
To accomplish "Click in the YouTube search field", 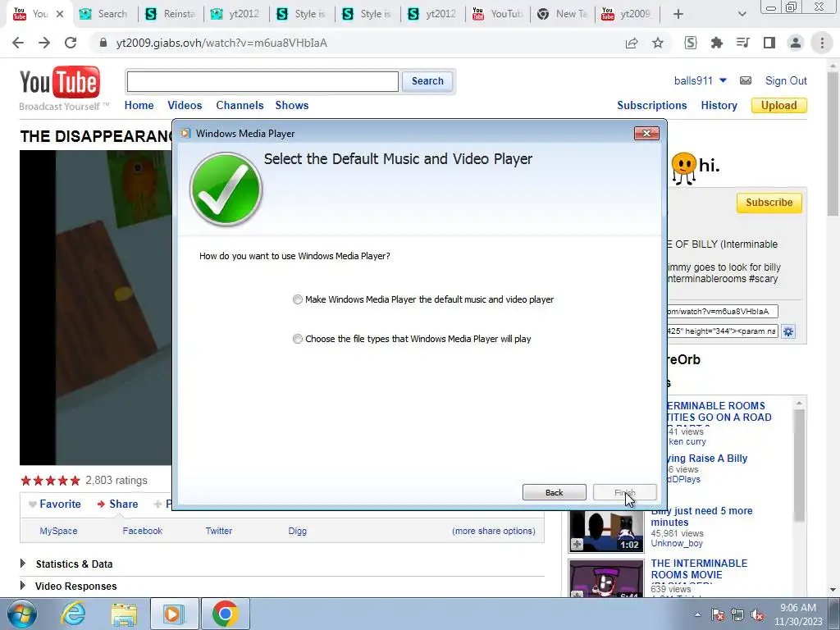I will (x=262, y=81).
